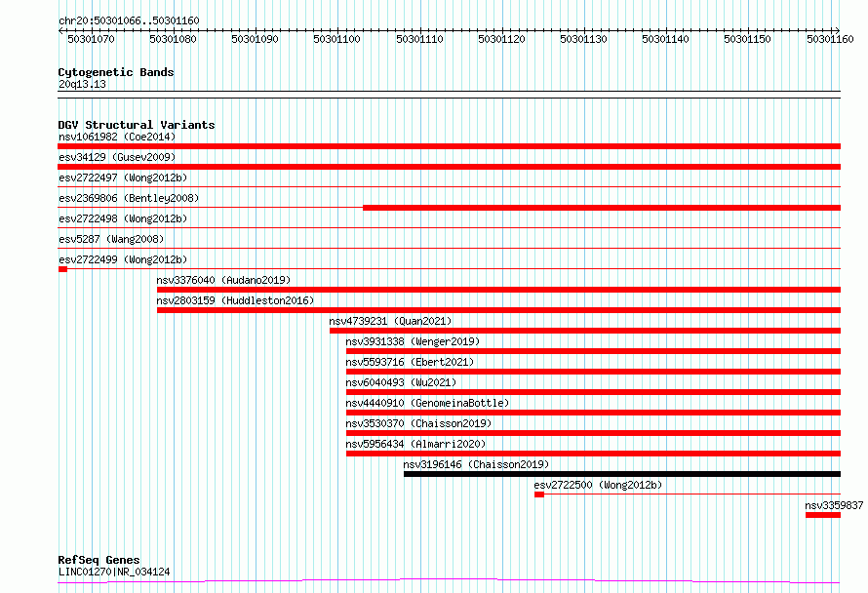Open nsv3530370 (Chaisson2019) variant label
The height and width of the screenshot is (593, 868).
[418, 423]
